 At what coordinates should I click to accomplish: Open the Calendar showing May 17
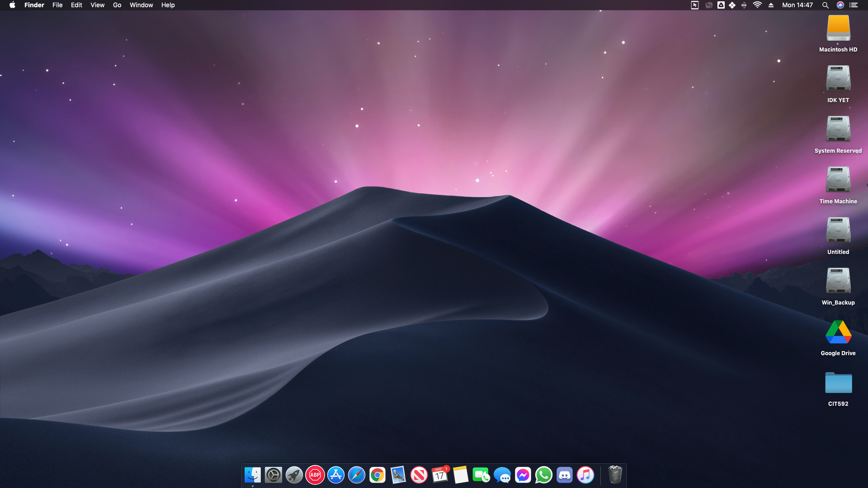pyautogui.click(x=439, y=475)
